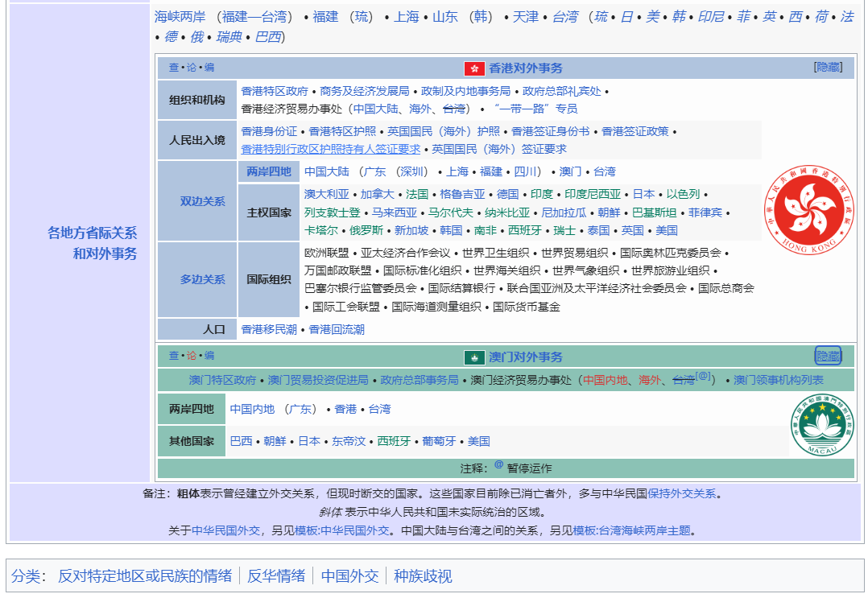This screenshot has width=868, height=598.
Task: Click 编 in the 澳门对外事务 header
Action: tap(209, 356)
